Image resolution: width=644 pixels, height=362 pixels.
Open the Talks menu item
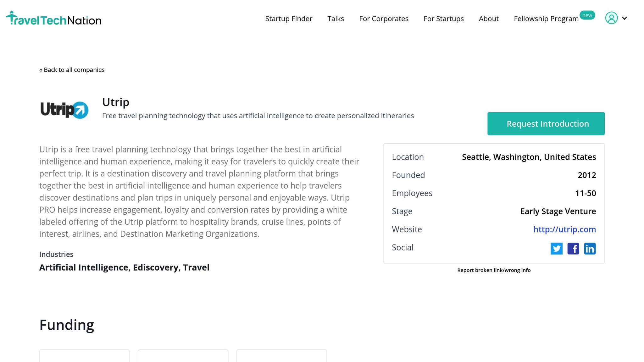(x=336, y=19)
